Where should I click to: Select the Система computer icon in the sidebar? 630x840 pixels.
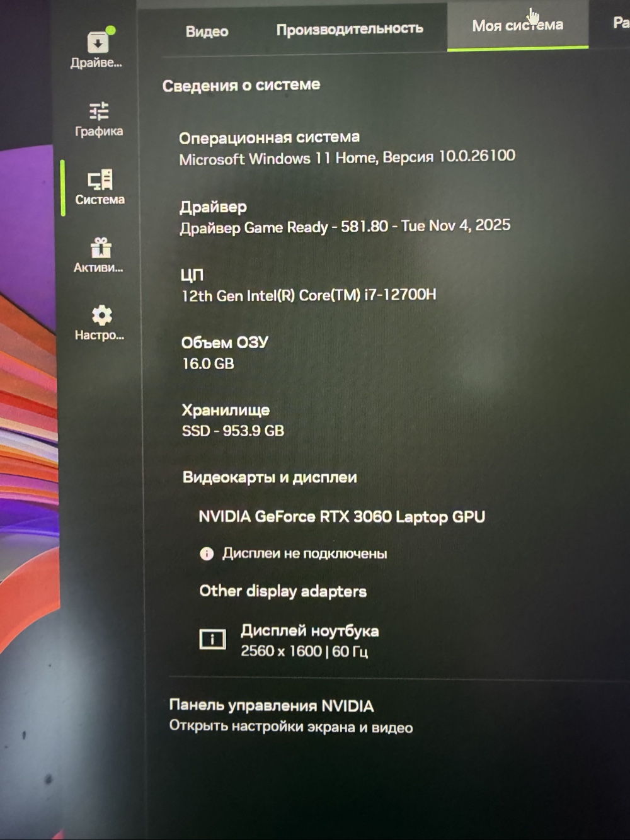pyautogui.click(x=100, y=187)
